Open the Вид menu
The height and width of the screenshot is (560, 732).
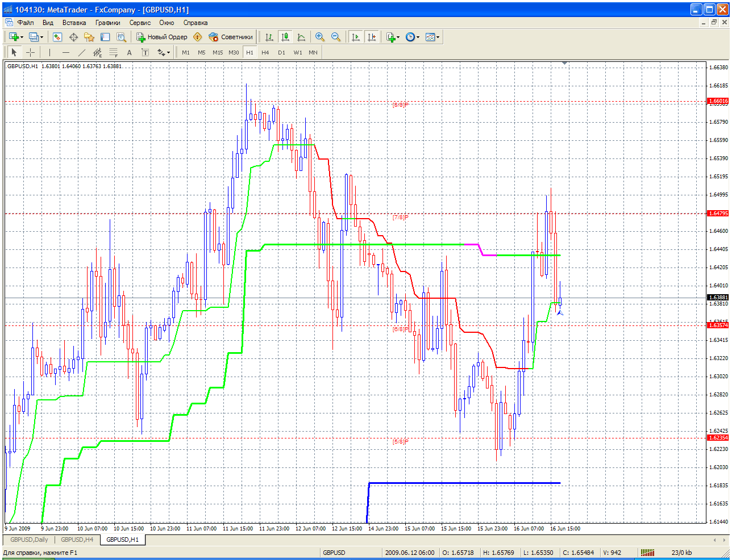coord(48,23)
